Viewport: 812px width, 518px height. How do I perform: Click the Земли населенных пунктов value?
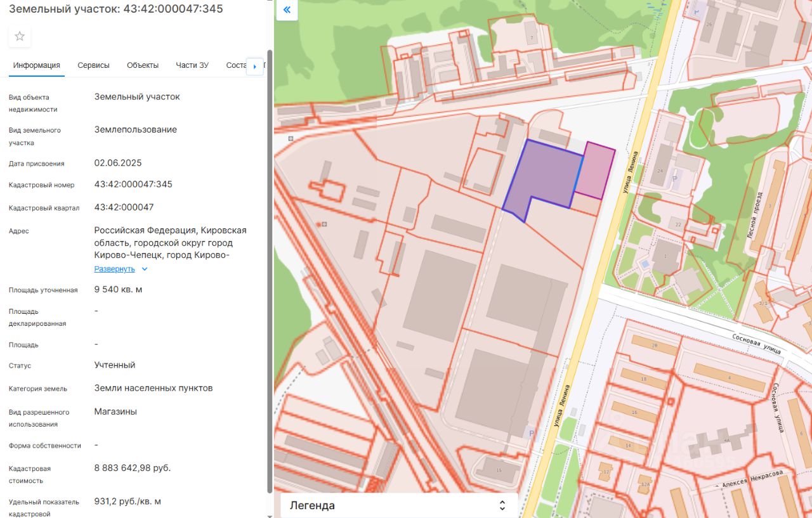click(154, 388)
